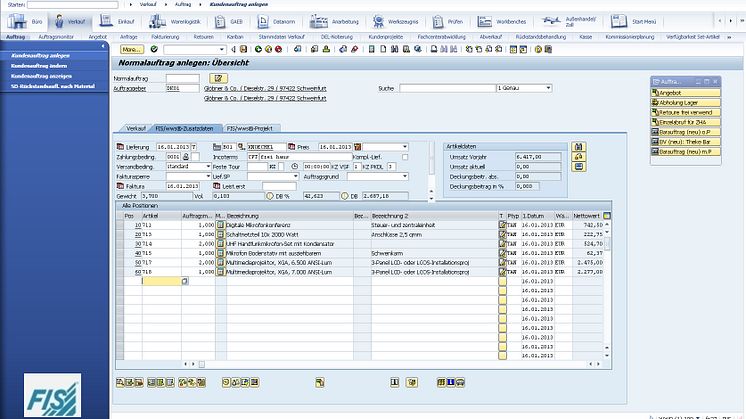Switch to the FIS/wws® Projekt tab
746x419 pixels.
tap(251, 129)
